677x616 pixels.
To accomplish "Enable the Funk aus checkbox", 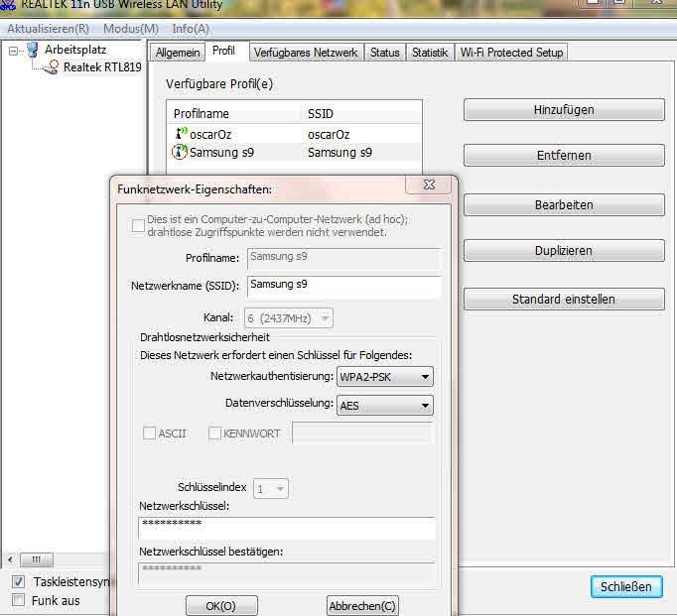I will pos(18,600).
